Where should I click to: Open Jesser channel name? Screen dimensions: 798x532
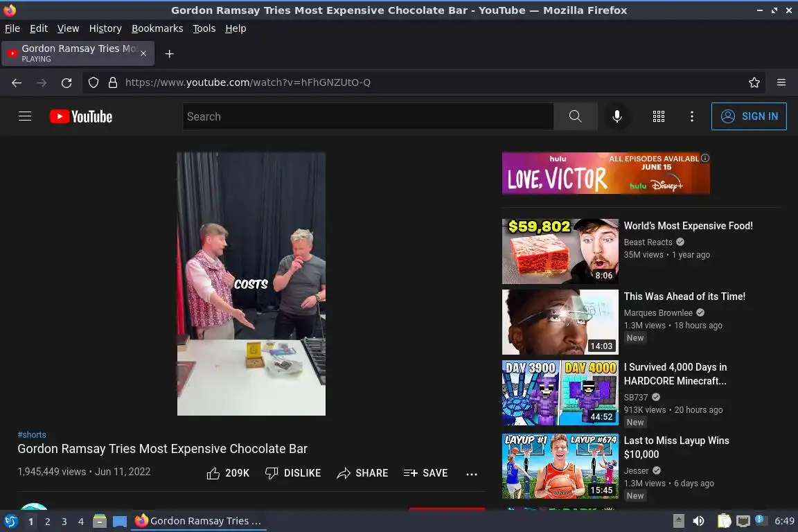coord(636,471)
